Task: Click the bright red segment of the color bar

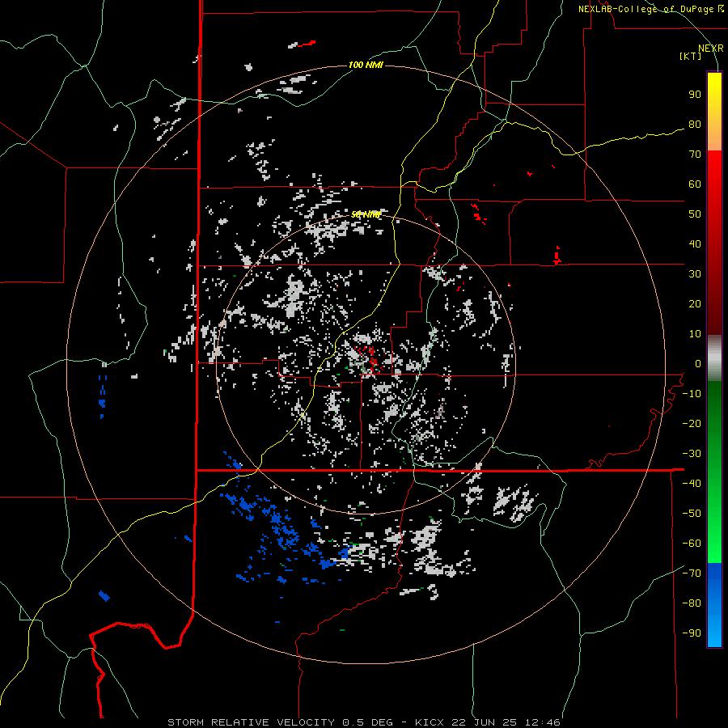Action: pos(714,181)
